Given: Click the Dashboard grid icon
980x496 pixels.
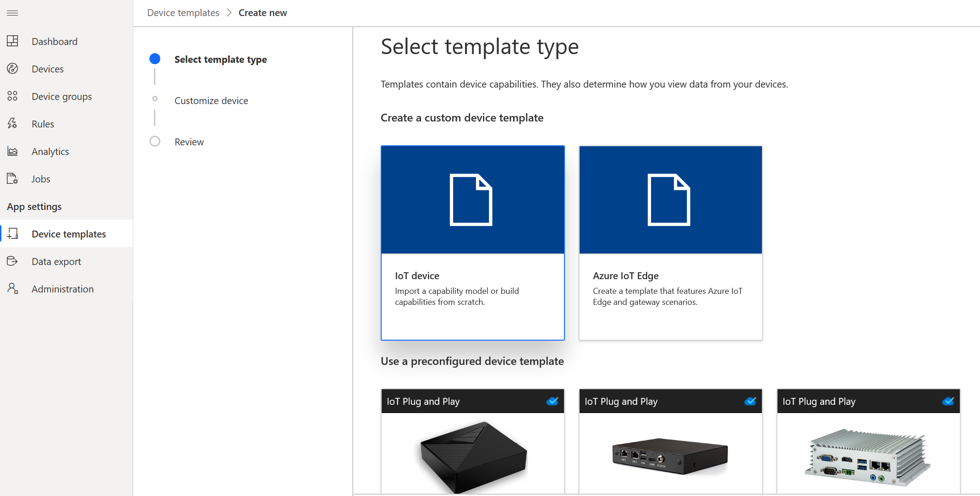Looking at the screenshot, I should click(12, 41).
